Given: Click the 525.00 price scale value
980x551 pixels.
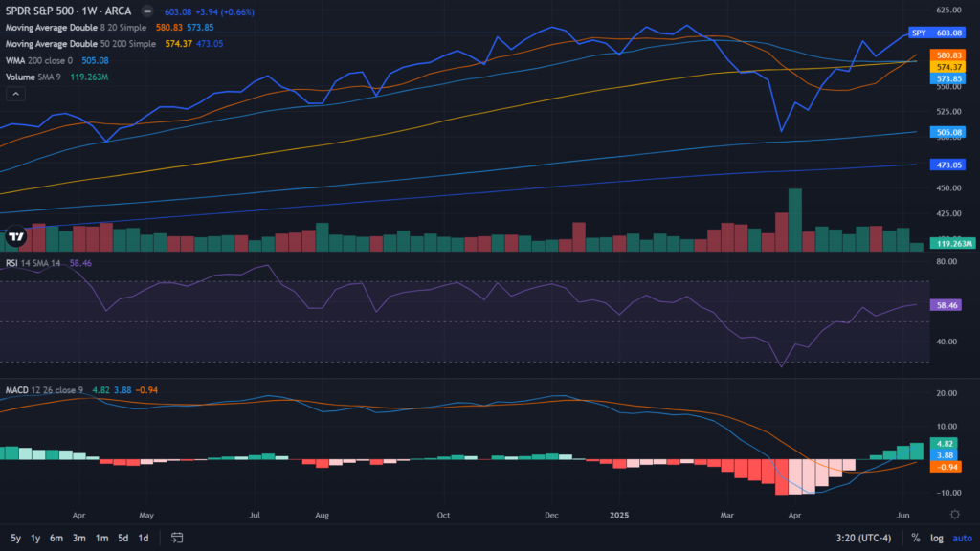Looking at the screenshot, I should [x=948, y=111].
